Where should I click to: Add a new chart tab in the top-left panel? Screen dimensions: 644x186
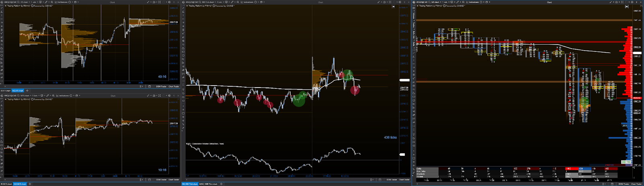(27, 91)
